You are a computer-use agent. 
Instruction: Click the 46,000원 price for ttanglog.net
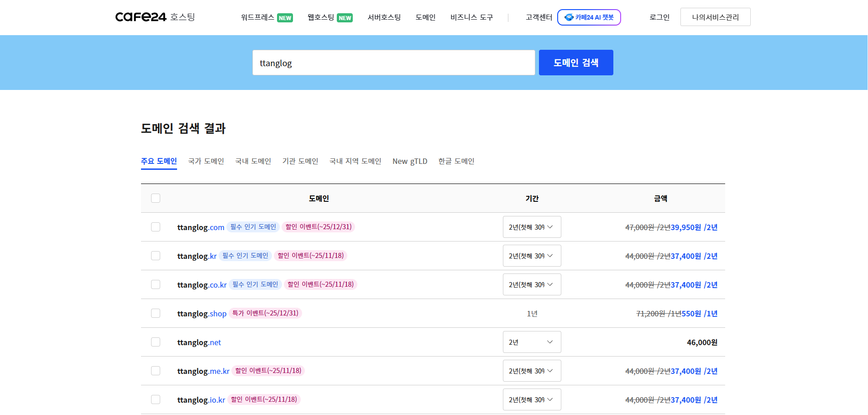pos(702,342)
